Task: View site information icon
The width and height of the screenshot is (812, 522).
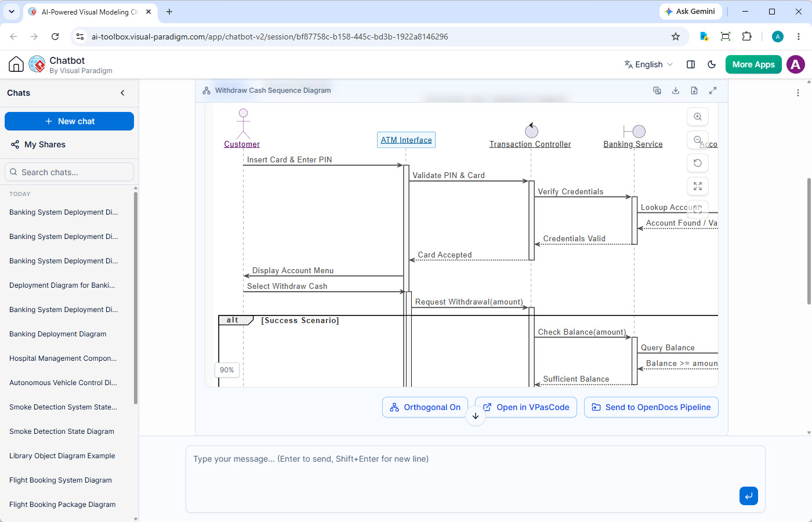Action: coord(80,37)
